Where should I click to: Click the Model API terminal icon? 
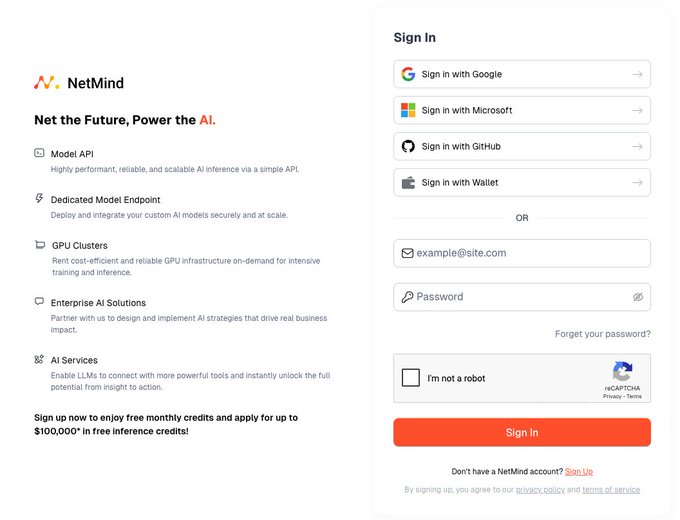tap(39, 153)
